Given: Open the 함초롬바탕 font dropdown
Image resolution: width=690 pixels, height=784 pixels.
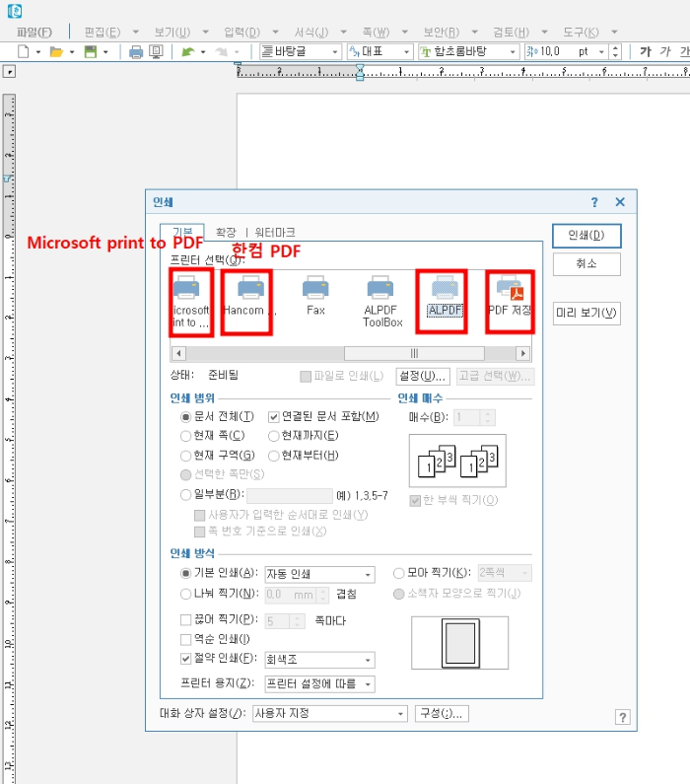Looking at the screenshot, I should click(468, 51).
